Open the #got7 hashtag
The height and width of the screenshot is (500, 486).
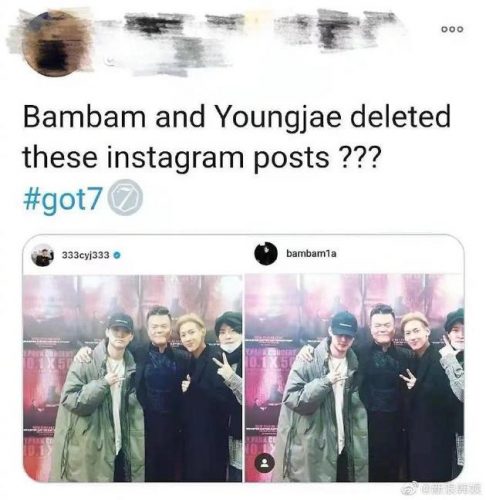coord(62,200)
